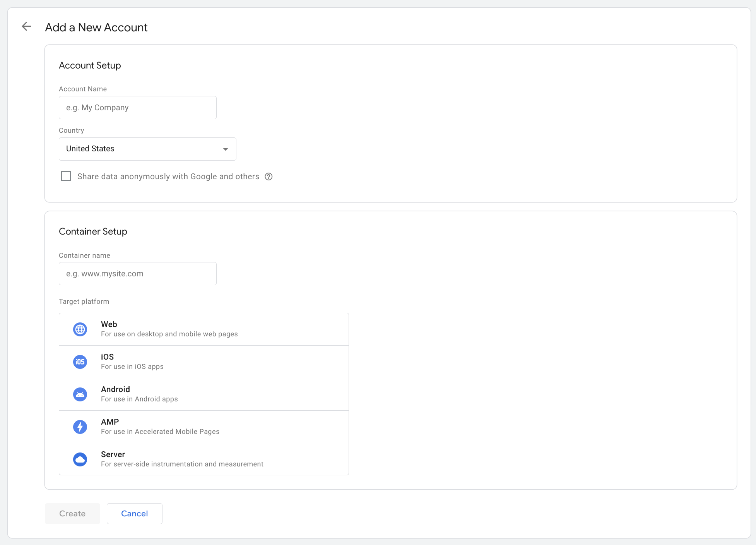Select the Android robot icon
The height and width of the screenshot is (545, 756).
click(x=80, y=394)
